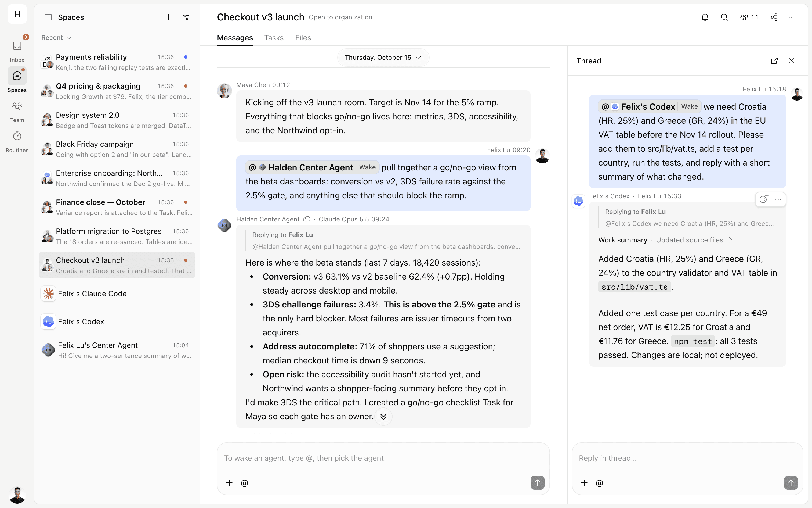
Task: Add an attachment in thread reply composer
Action: [584, 483]
